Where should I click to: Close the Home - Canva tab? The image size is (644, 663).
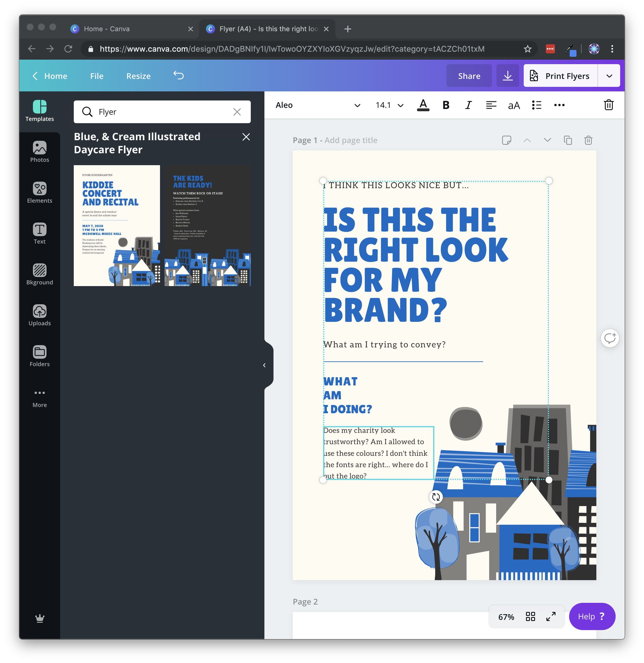[x=190, y=29]
